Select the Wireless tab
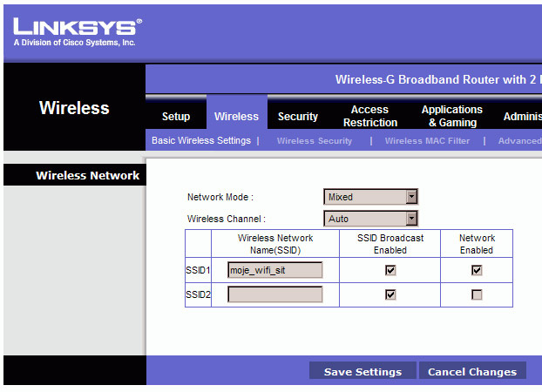542x392 pixels. 236,116
